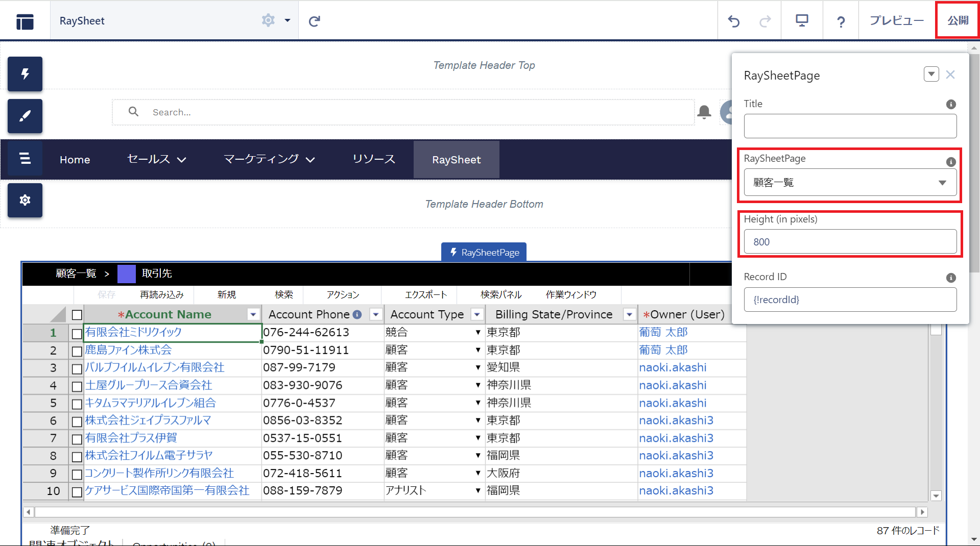980x546 pixels.
Task: Check the row 3 checkbox
Action: [x=77, y=369]
